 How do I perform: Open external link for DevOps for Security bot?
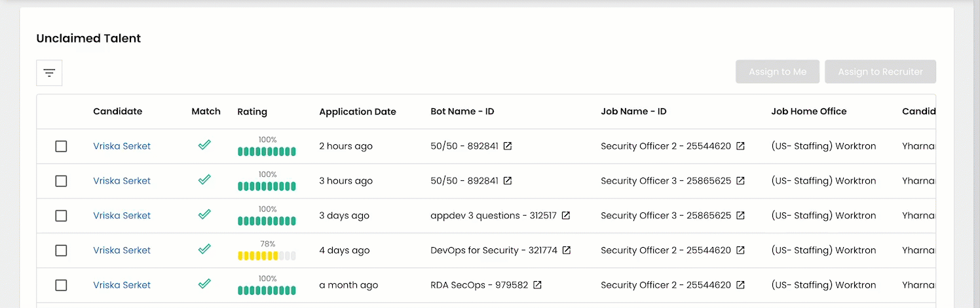[x=567, y=250]
